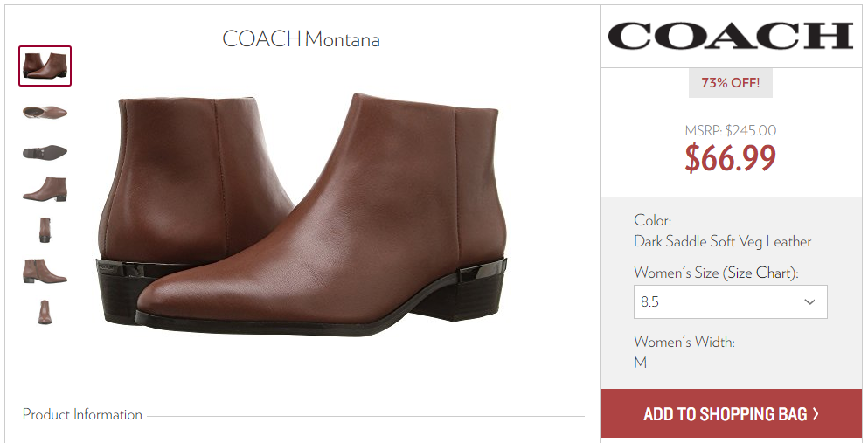Image resolution: width=868 pixels, height=443 pixels.
Task: Click the Dark Saddle Soft Veg Leather color
Action: point(722,242)
